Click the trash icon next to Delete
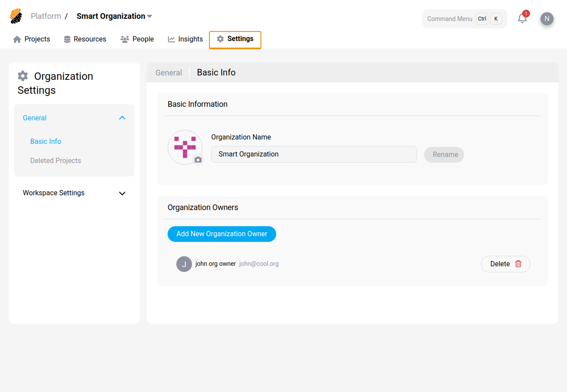Viewport: 567px width, 392px height. click(x=518, y=264)
